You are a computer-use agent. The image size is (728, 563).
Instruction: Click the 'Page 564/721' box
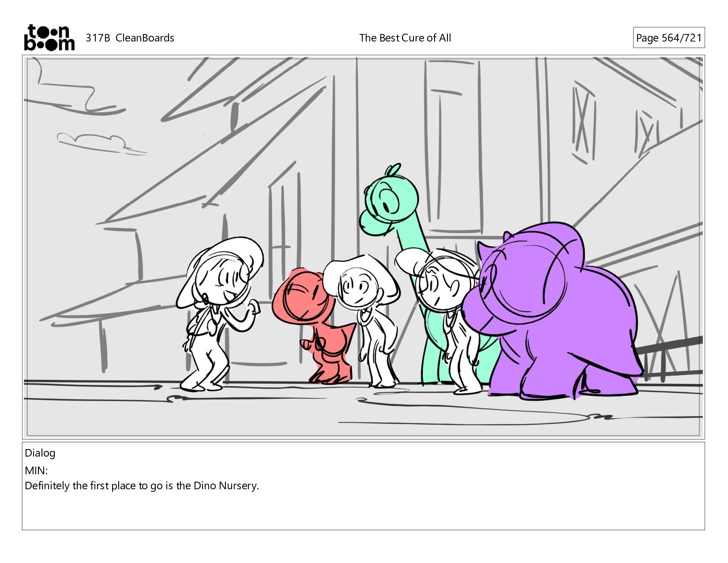pyautogui.click(x=668, y=38)
